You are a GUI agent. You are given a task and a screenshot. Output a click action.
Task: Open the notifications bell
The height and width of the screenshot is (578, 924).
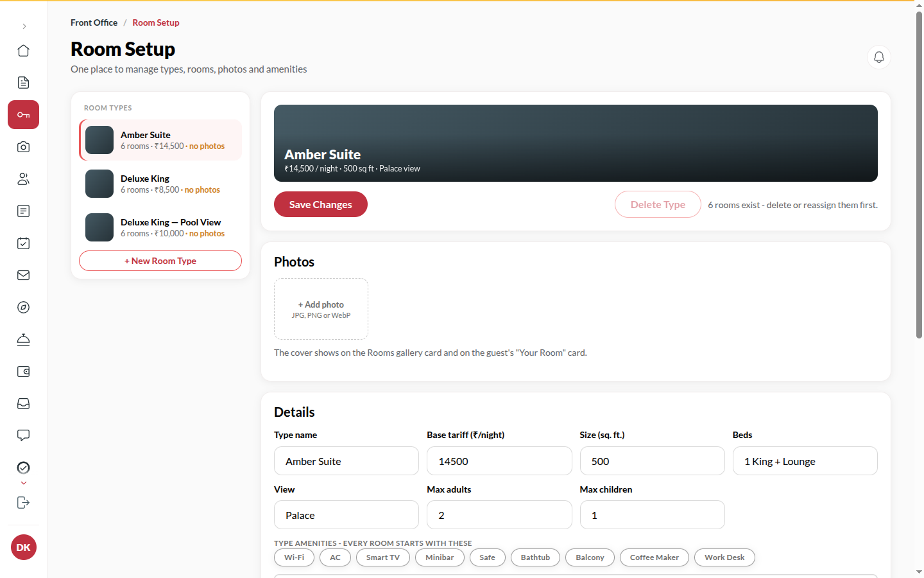pyautogui.click(x=879, y=57)
